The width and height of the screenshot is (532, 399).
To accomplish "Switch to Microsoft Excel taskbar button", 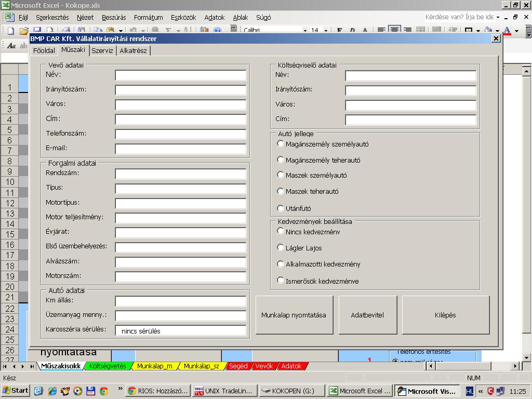I will coord(361,391).
